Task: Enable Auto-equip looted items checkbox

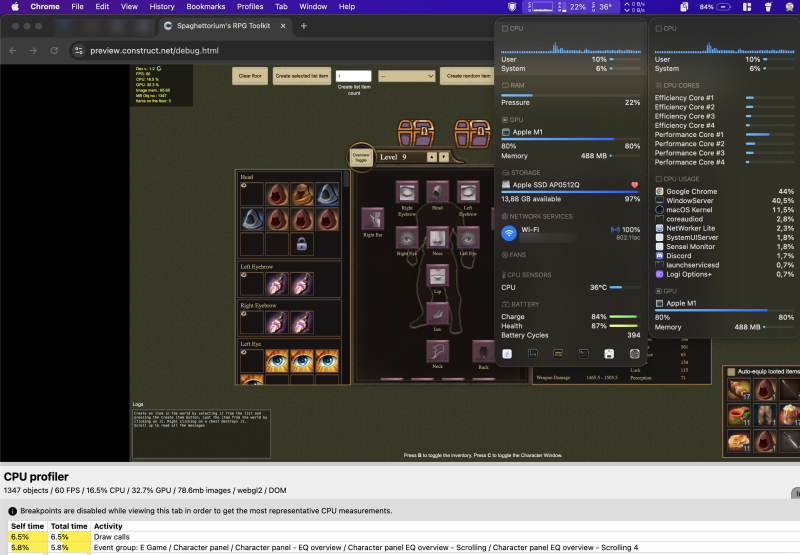Action: tap(733, 371)
